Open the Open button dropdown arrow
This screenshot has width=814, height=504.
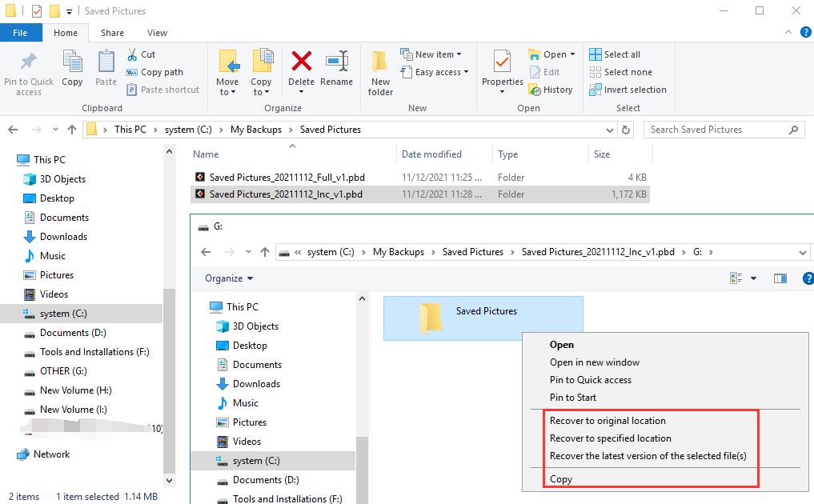tap(572, 54)
